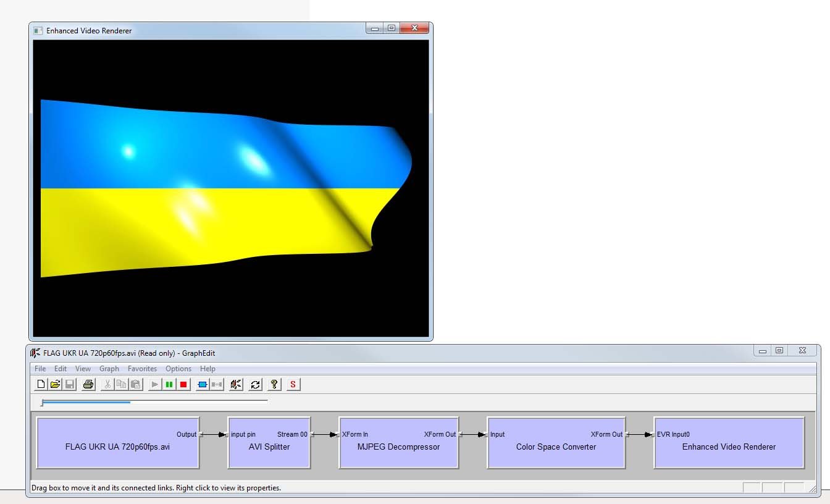Open the Options menu
This screenshot has height=504, width=830.
(x=178, y=369)
